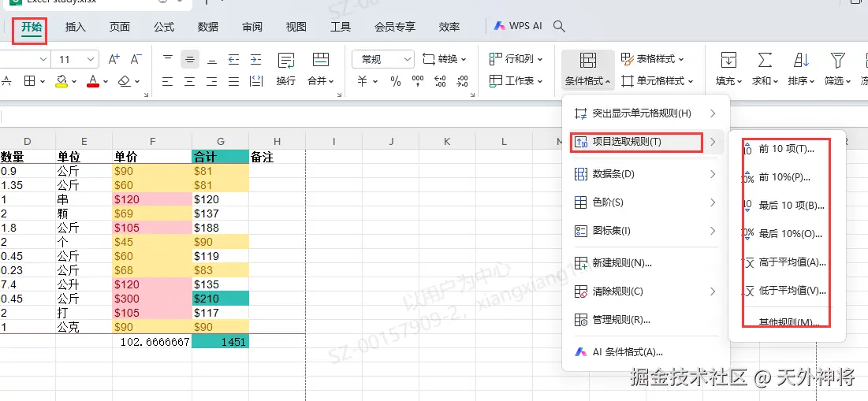Click the WPS AI button
Screen dimensions: 868x401
pyautogui.click(x=518, y=26)
